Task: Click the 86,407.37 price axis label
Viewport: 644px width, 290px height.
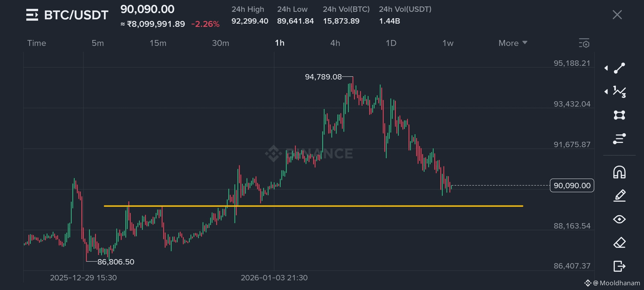Action: pyautogui.click(x=572, y=266)
